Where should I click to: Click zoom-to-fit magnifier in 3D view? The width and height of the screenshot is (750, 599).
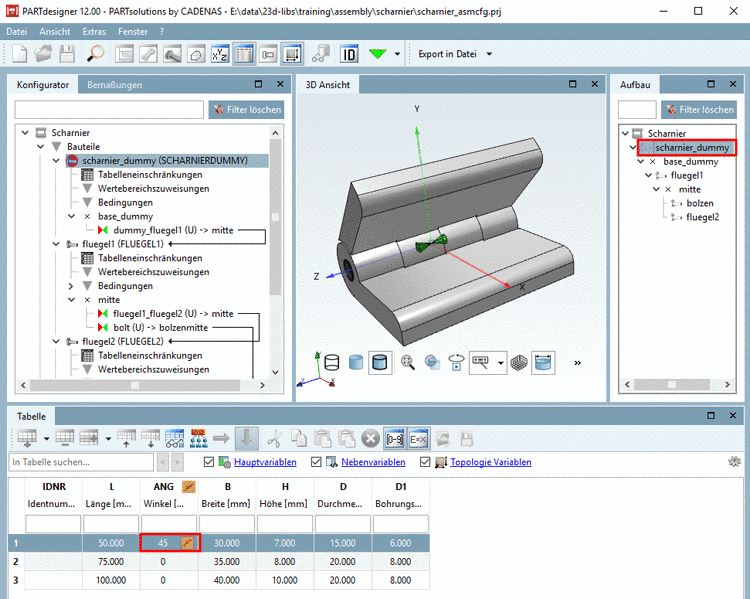pos(408,362)
